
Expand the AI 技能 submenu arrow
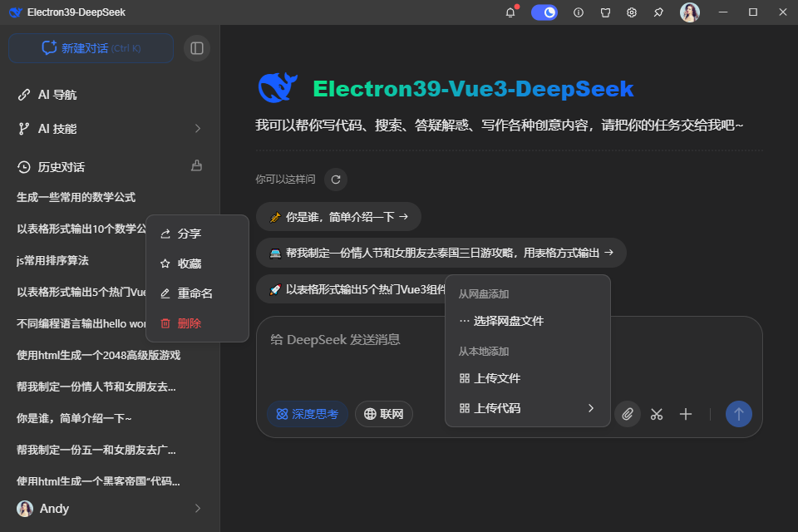coord(198,129)
